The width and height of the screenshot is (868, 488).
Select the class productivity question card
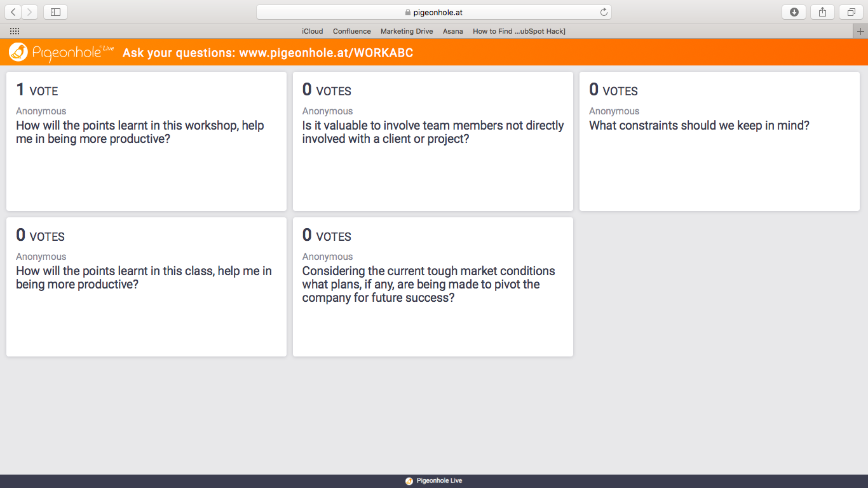click(146, 287)
